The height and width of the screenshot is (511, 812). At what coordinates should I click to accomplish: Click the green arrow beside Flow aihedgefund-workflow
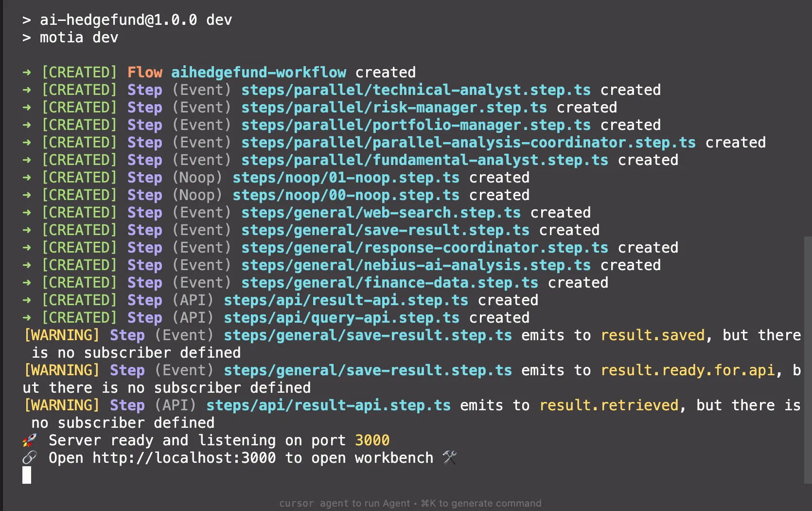27,73
